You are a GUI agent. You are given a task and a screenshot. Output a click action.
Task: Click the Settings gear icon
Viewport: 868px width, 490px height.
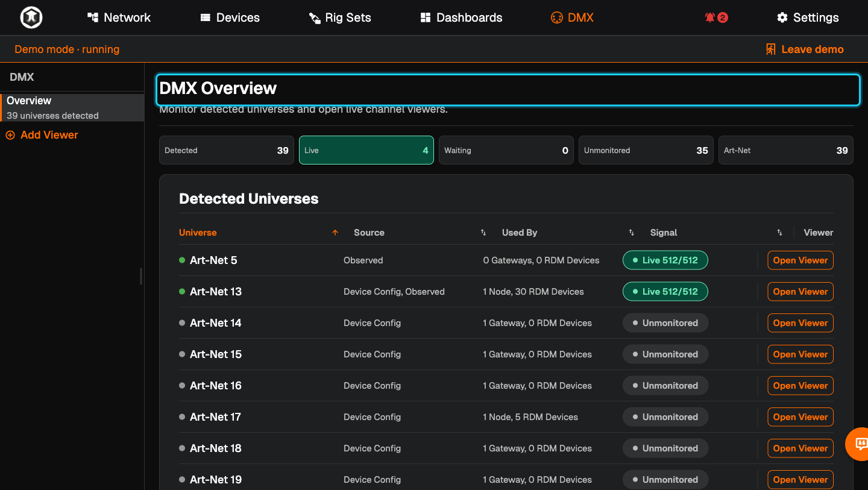pos(782,17)
